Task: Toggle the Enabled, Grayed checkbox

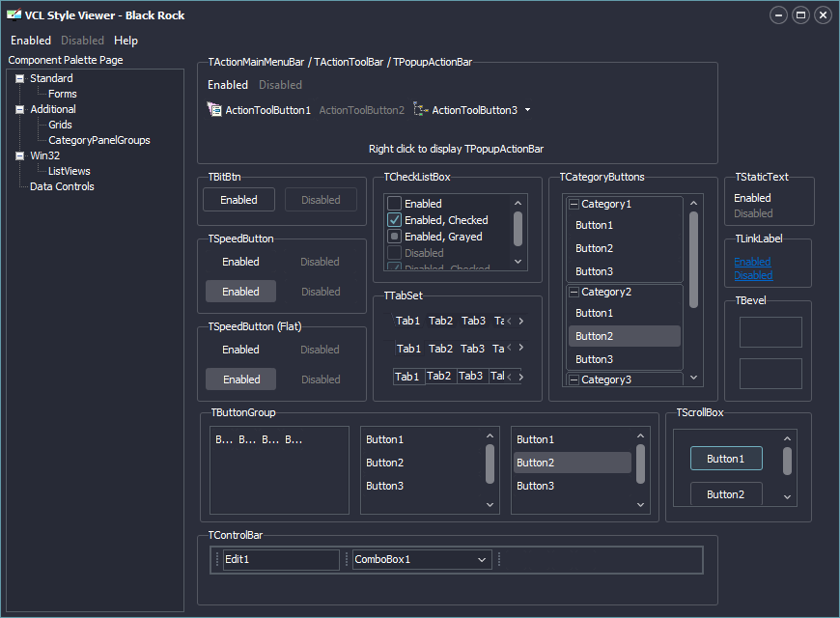Action: tap(394, 237)
